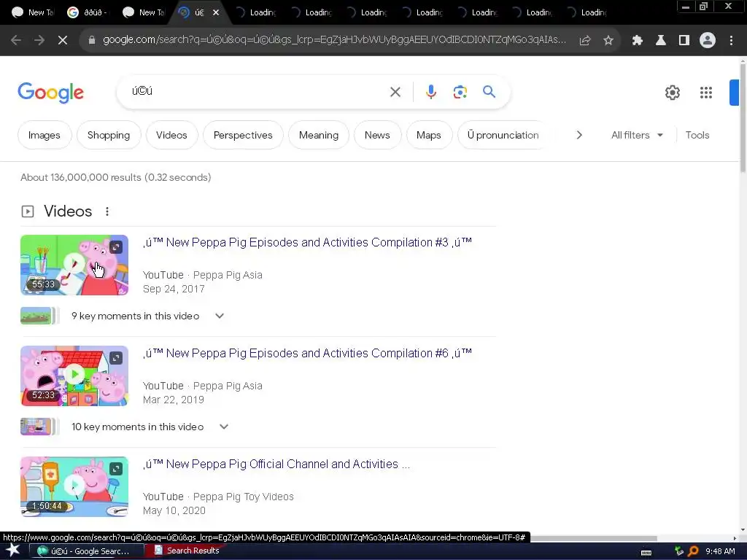Bookmark this page with the star icon
747x560 pixels.
click(608, 41)
